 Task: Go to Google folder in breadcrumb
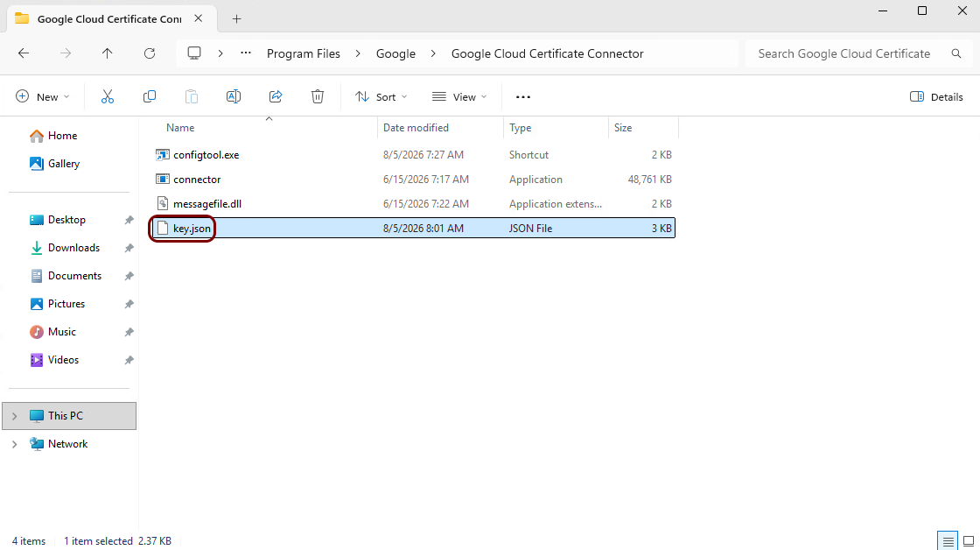(395, 53)
